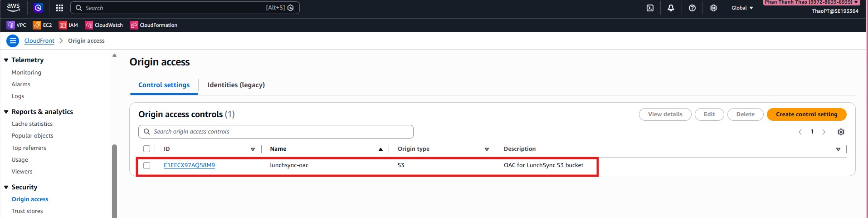
Task: Focus the Search origin access controls field
Action: [276, 132]
